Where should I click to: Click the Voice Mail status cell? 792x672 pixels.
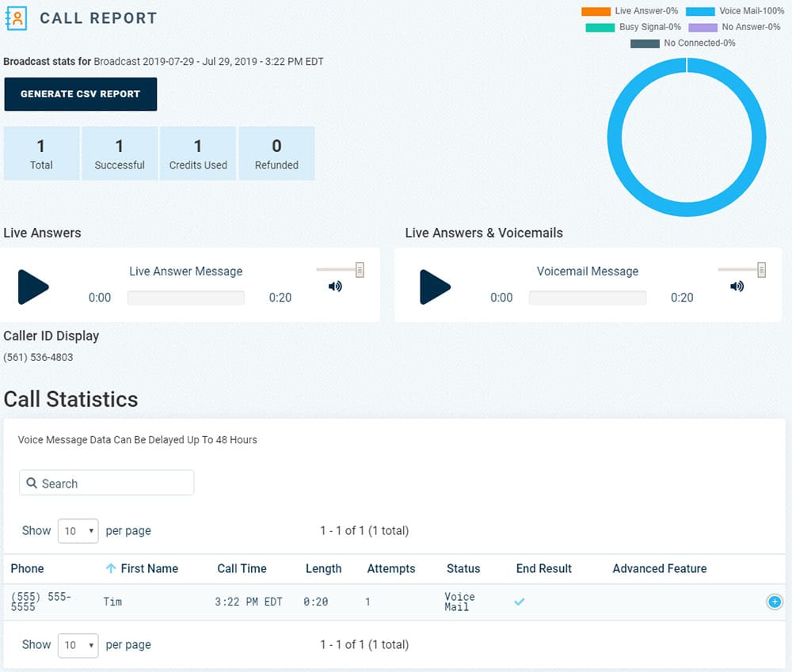[459, 602]
